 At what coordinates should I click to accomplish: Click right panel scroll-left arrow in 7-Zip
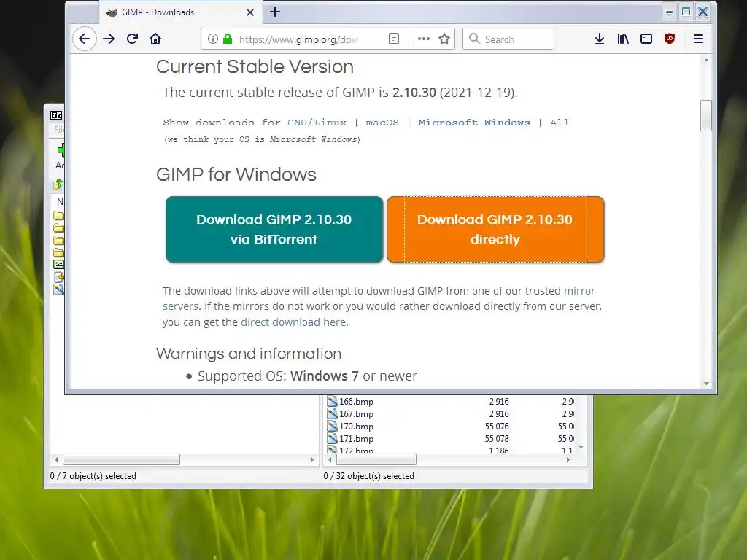(x=330, y=459)
